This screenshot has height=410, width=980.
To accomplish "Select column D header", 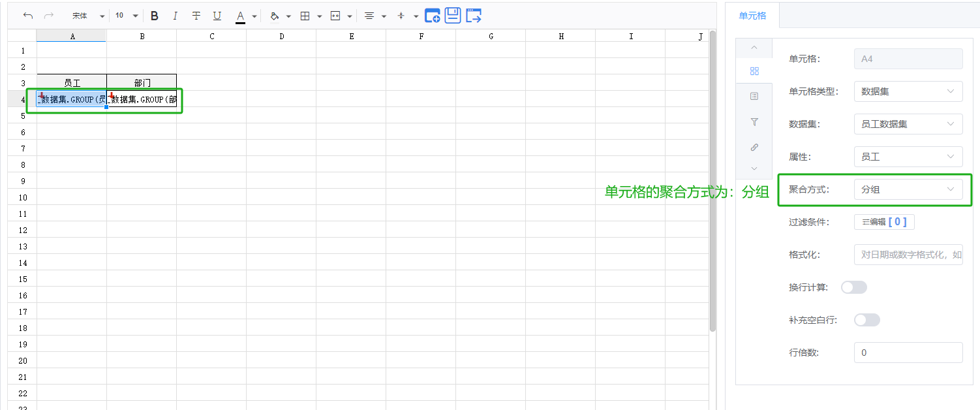I will click(x=281, y=37).
